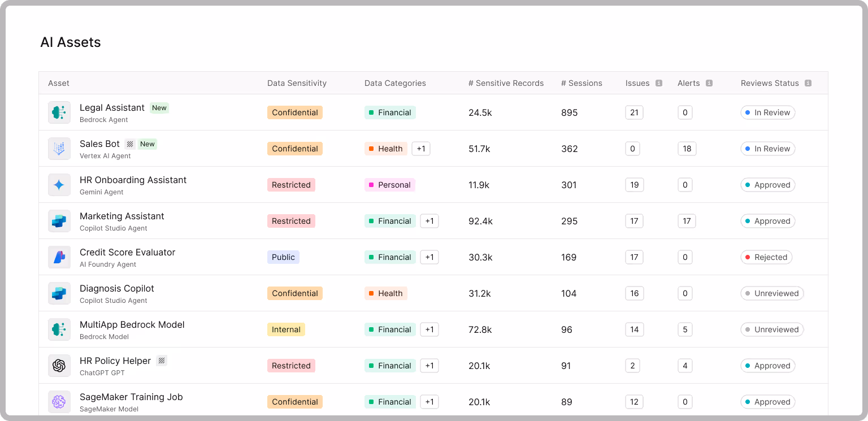868x421 pixels.
Task: Click the 4 alerts badge for HR Policy Helper
Action: [x=685, y=366]
